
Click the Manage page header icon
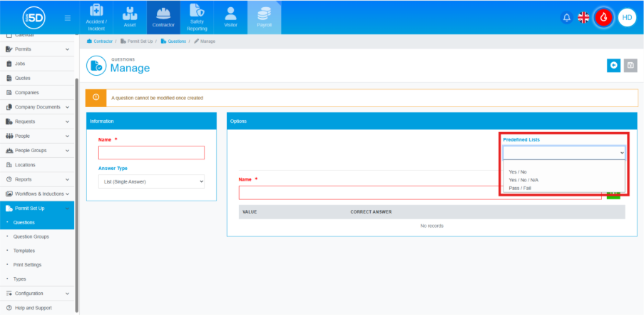click(x=96, y=66)
